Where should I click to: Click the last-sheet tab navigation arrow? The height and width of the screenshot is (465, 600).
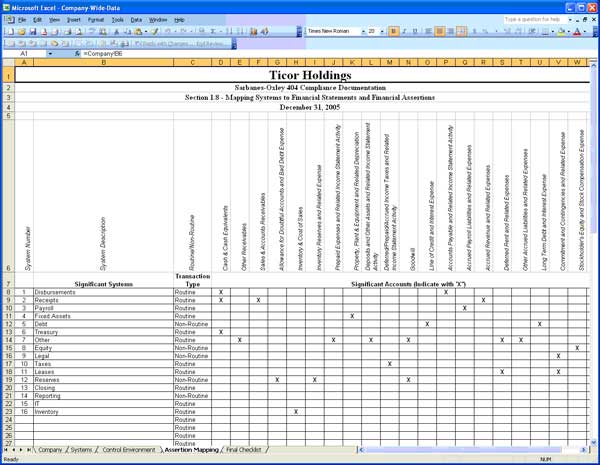[x=29, y=450]
